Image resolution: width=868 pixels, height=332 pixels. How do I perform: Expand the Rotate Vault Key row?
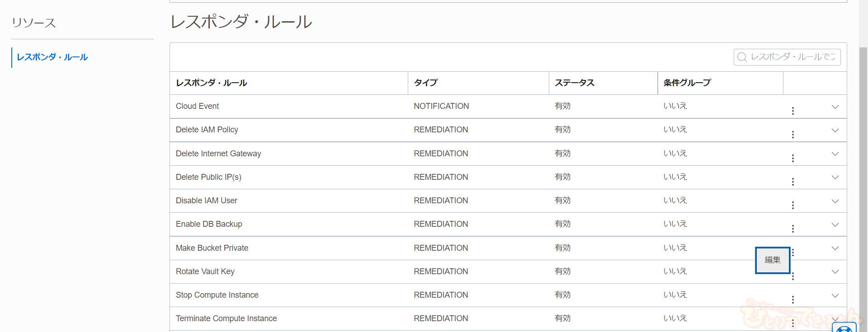835,272
